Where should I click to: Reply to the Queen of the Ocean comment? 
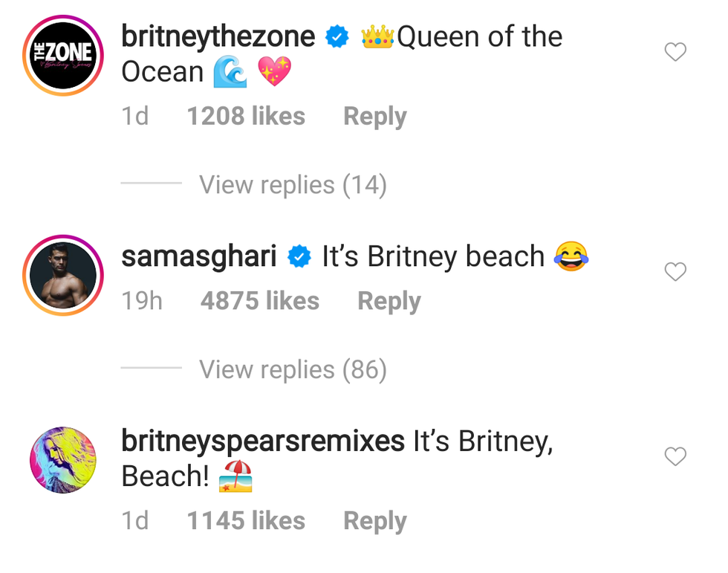click(374, 117)
